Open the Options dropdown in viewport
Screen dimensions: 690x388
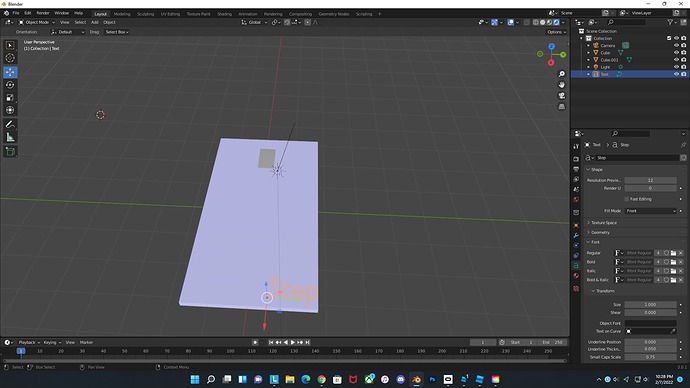tap(556, 32)
